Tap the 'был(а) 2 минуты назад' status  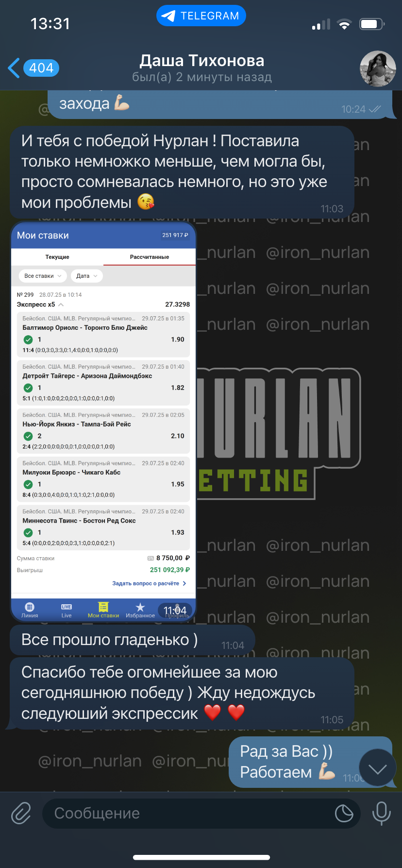(202, 77)
